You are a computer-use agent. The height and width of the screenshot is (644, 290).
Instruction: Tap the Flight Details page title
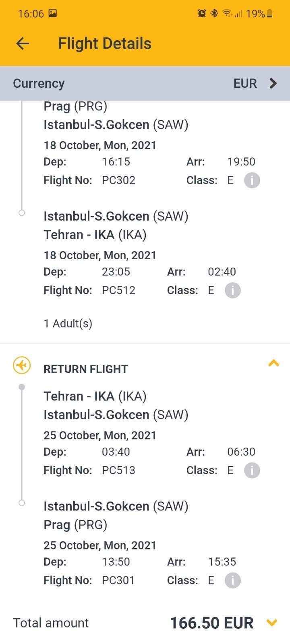105,43
